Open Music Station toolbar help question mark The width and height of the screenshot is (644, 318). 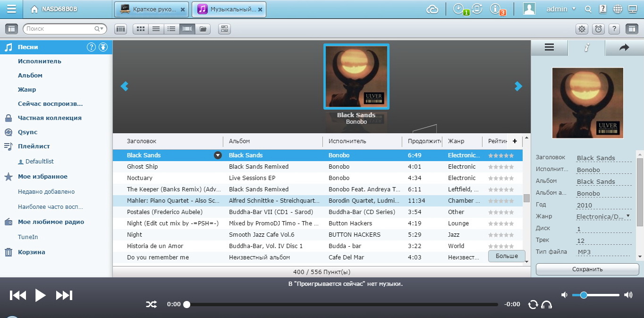pos(614,29)
